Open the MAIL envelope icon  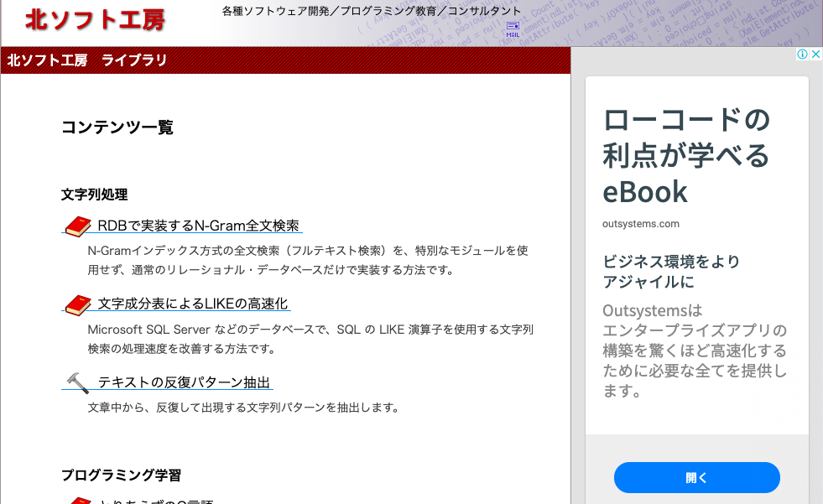513,29
